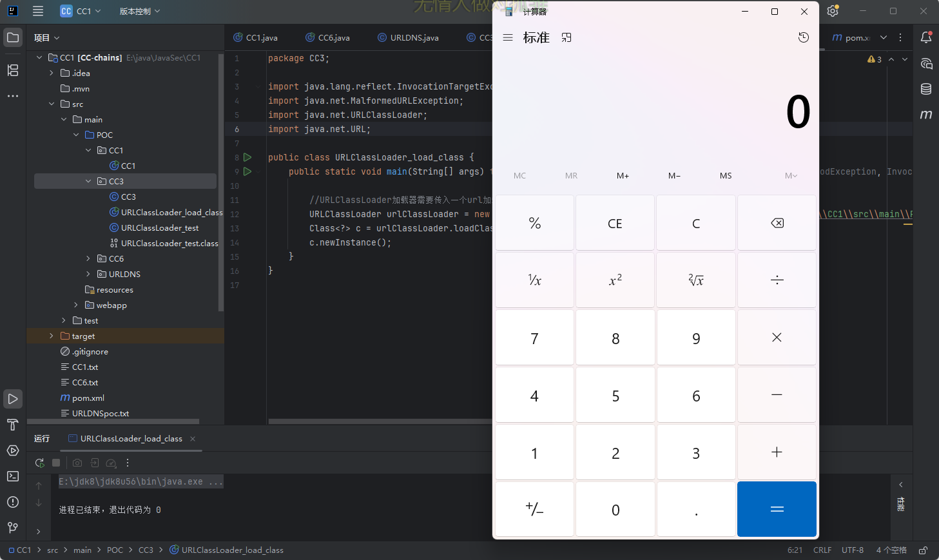Toggle read-only lock in status bar
Image resolution: width=939 pixels, height=560 pixels.
(x=923, y=550)
